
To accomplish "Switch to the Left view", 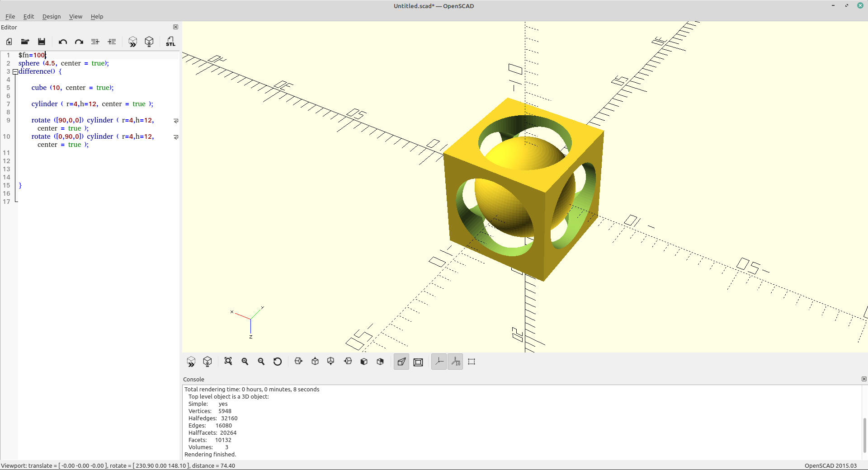I will 348,362.
